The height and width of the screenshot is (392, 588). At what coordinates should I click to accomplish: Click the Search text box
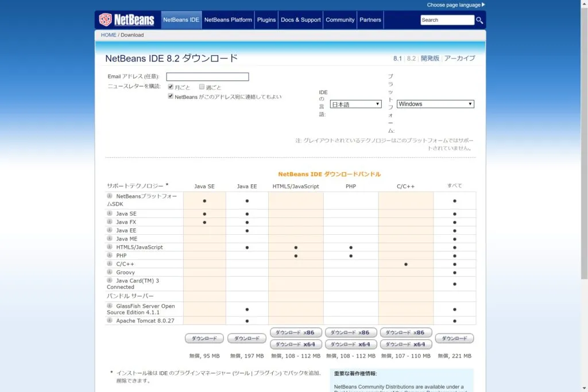pyautogui.click(x=447, y=20)
